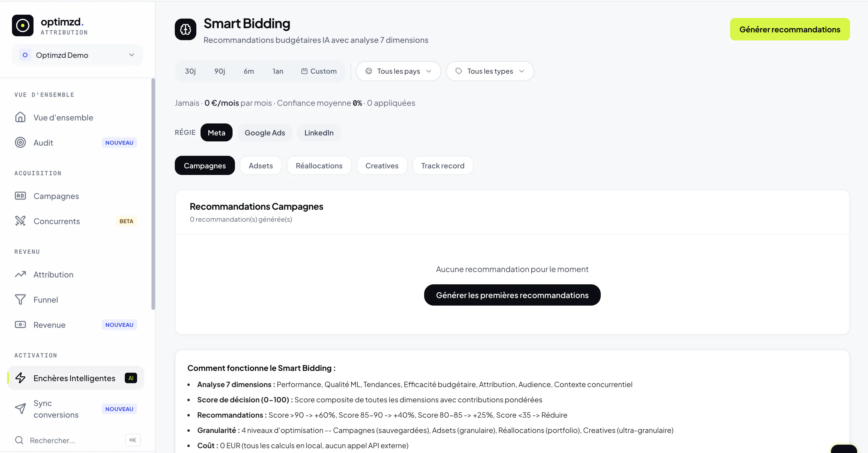Screen dimensions: 868x453
Task: Click the Smart Bidding brain icon
Action: [185, 29]
